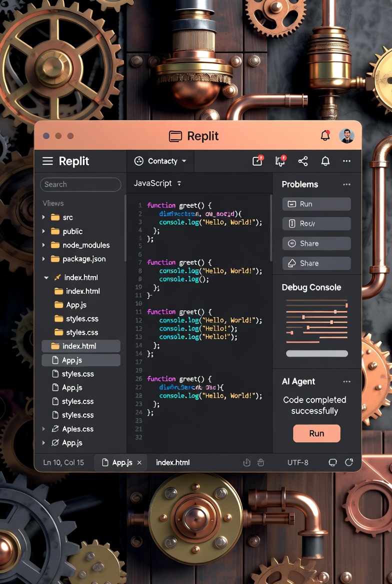Open the Problems panel three-dot menu
The image size is (392, 584).
[x=346, y=184]
